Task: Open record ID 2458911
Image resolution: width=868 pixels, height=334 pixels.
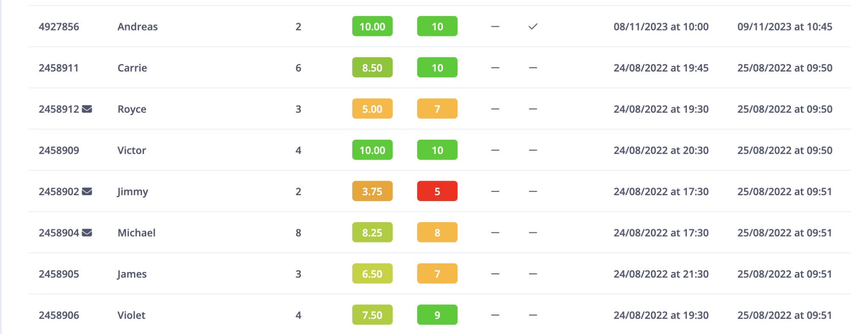Action: point(58,68)
